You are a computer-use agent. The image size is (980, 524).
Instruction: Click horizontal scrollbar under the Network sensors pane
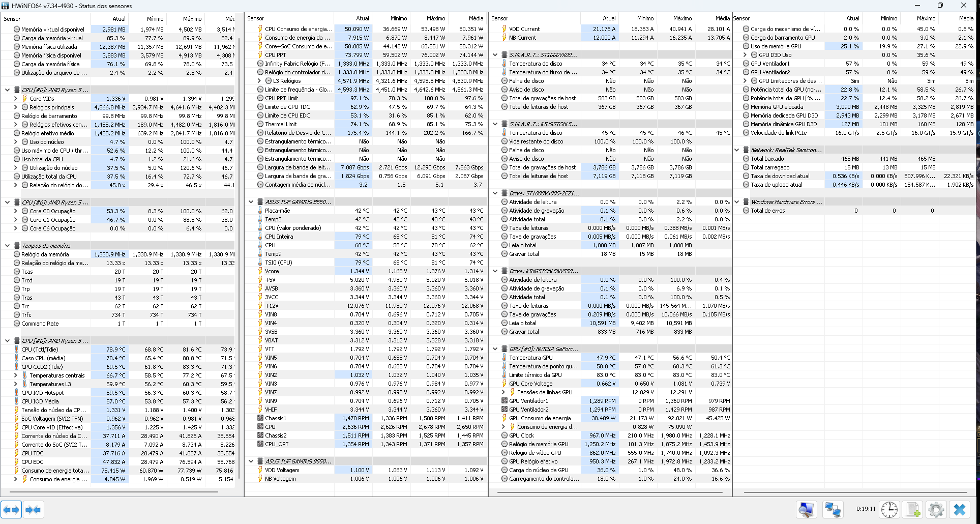[x=855, y=492]
